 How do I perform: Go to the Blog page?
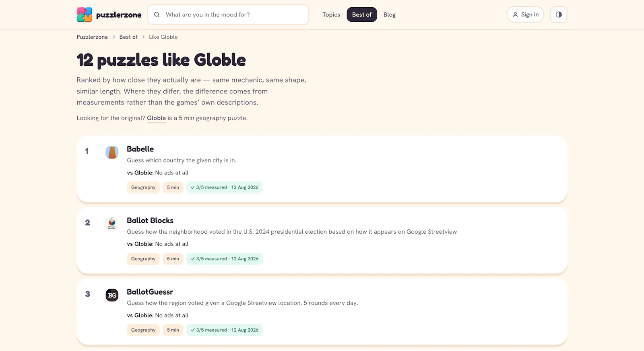click(390, 15)
